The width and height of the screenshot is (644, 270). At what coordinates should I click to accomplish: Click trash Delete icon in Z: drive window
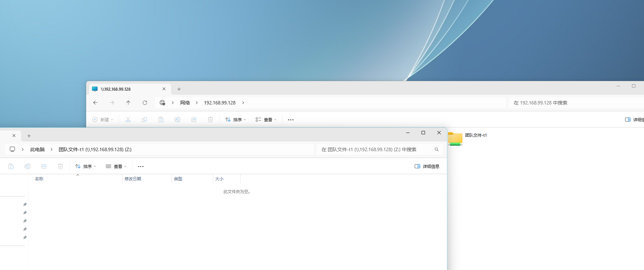(60, 166)
